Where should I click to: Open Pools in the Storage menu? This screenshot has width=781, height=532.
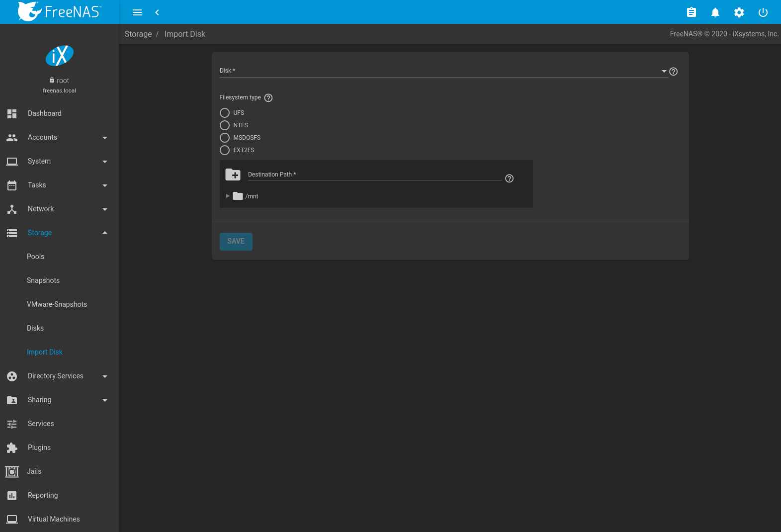(x=36, y=257)
